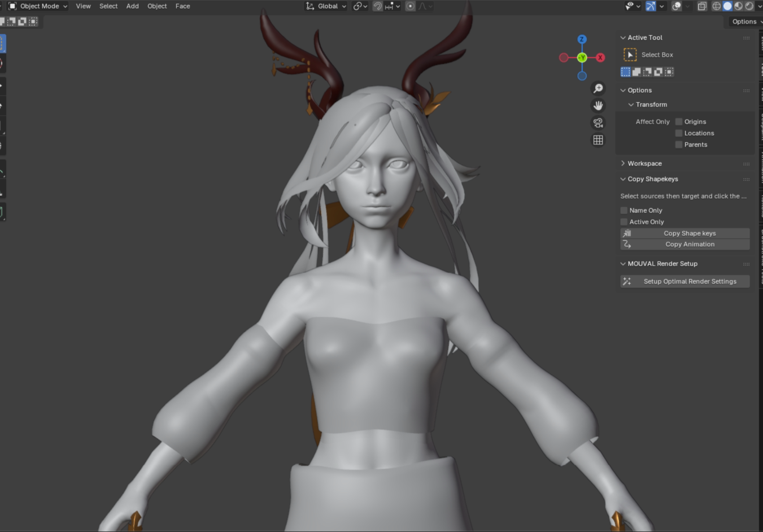Select Extend selection mode in Active Tool panel
Screen dimensions: 763x532
coord(636,72)
